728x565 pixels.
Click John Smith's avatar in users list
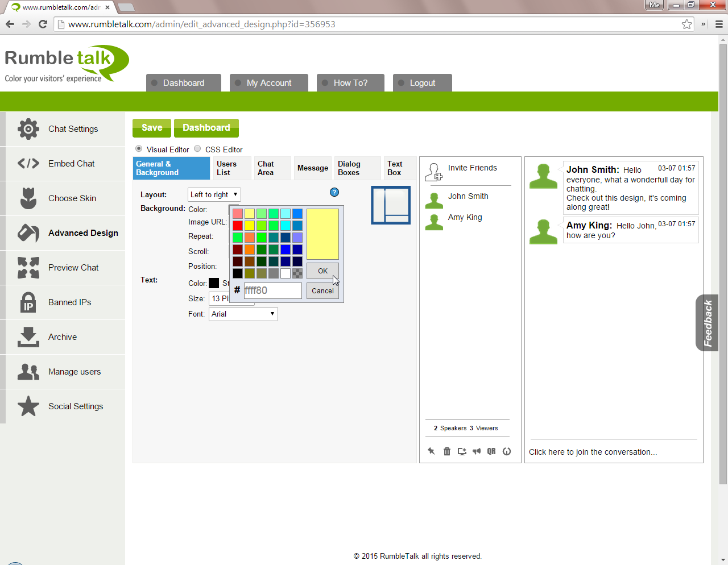[x=434, y=200]
